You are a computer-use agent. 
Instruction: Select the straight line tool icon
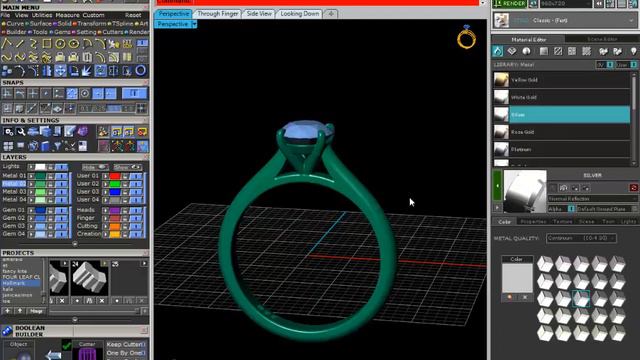coord(20,43)
